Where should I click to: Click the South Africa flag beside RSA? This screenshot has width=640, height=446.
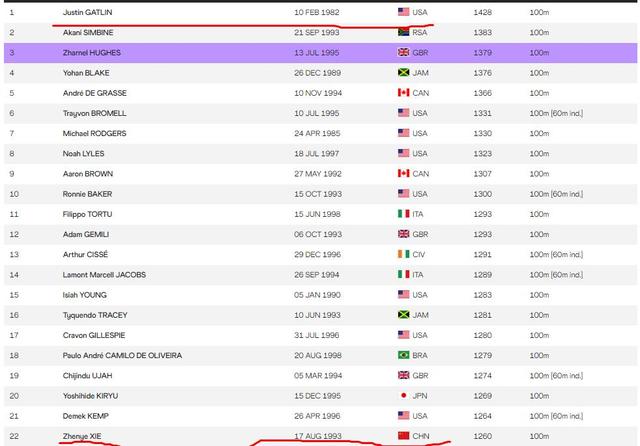tap(404, 32)
